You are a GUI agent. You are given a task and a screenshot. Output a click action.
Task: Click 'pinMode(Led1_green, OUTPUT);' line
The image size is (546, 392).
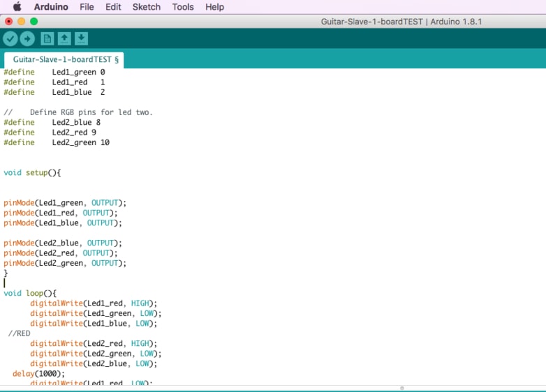pyautogui.click(x=65, y=203)
